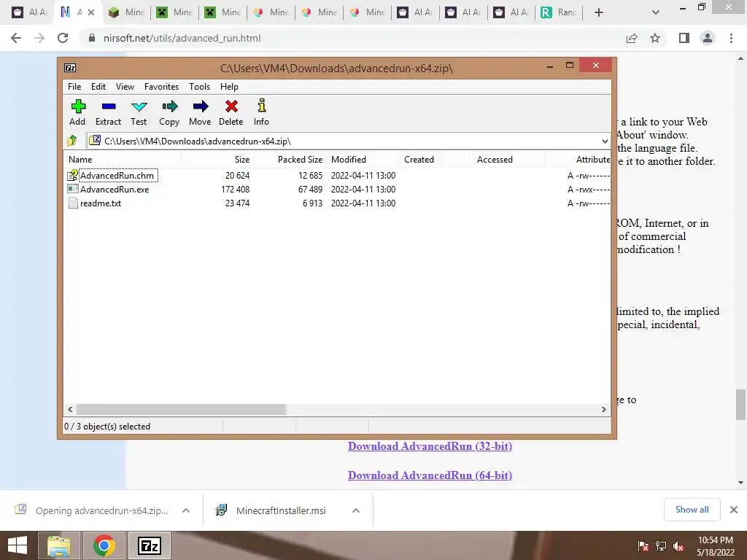
Task: Click the Chrome URL address bar
Action: (x=352, y=38)
